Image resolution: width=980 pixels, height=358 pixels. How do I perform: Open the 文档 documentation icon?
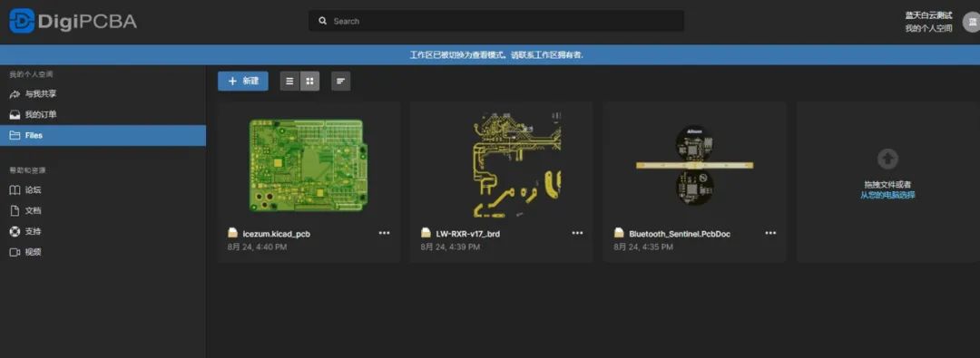pos(15,210)
